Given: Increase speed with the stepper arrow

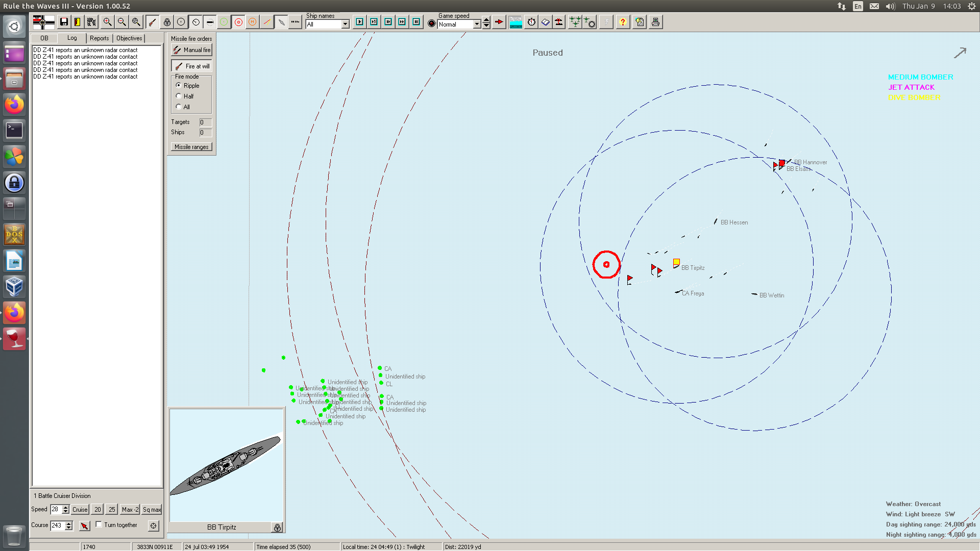Looking at the screenshot, I should 65,507.
